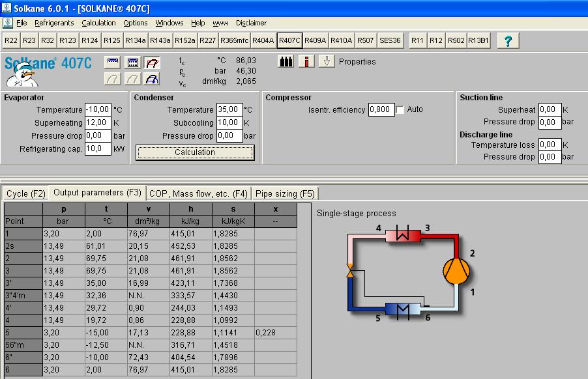Select refrigerant R409A
This screenshot has width=588, height=379.
click(x=316, y=40)
